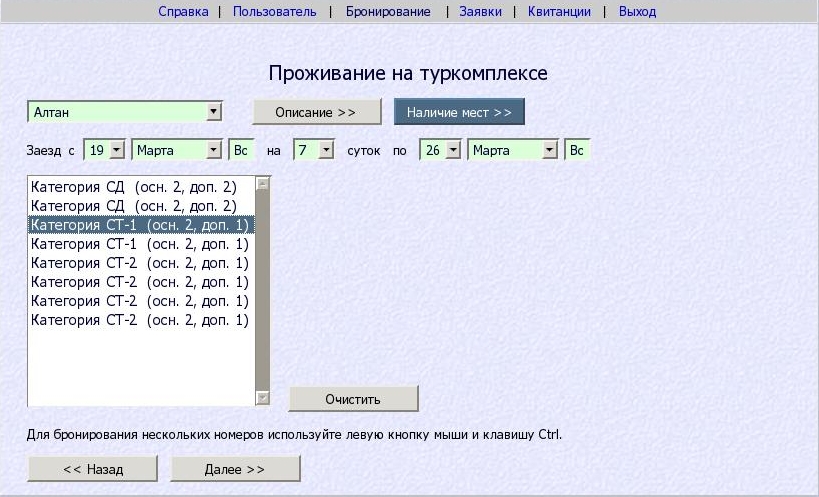Click the room list scrollbar down arrow
Viewport: 819px width, 497px height.
pyautogui.click(x=262, y=398)
